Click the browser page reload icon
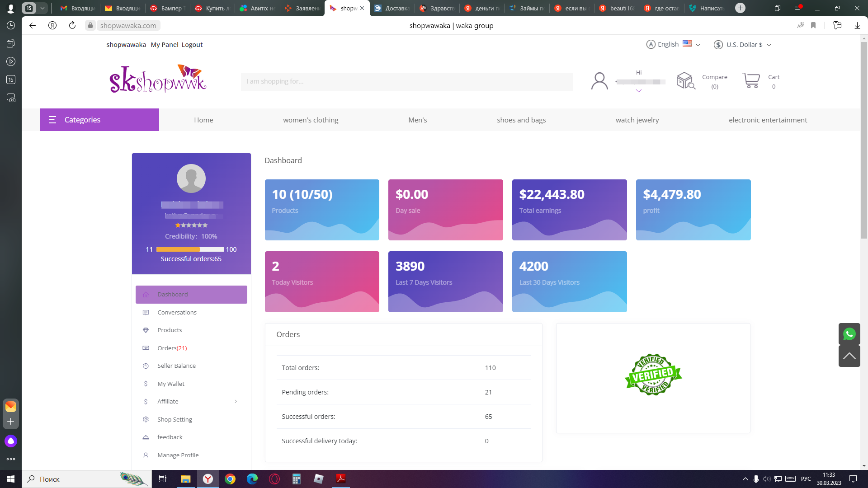Screen dimensions: 868x488 coord(72,25)
